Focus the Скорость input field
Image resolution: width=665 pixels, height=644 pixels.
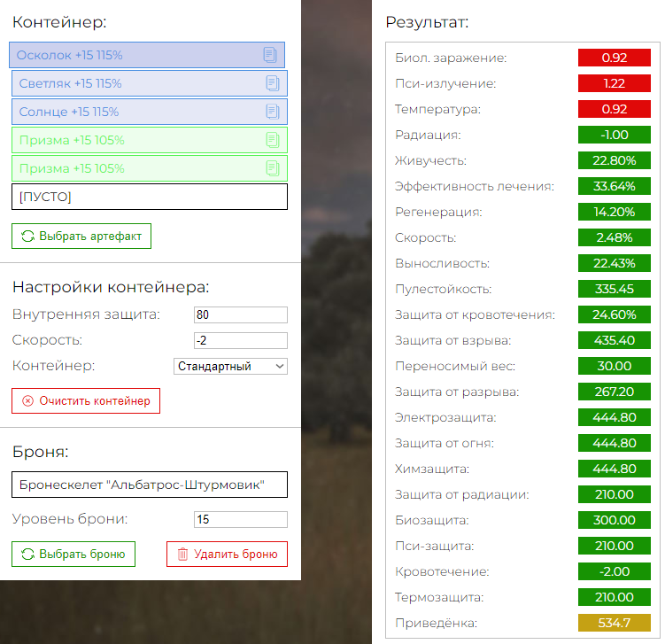tap(241, 340)
